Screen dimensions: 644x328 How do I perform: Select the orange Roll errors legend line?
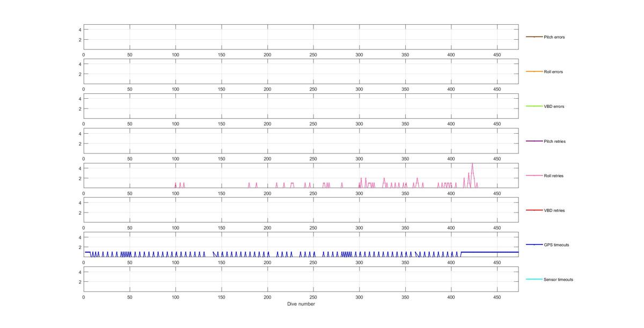[x=534, y=71]
